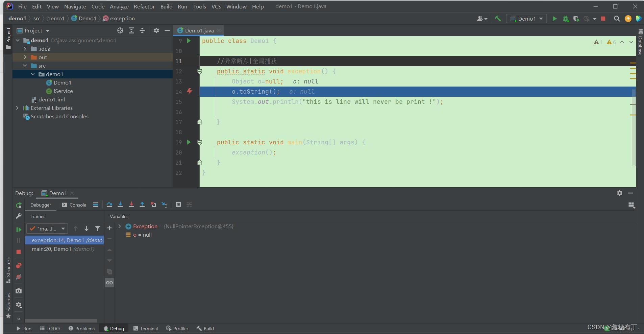The height and width of the screenshot is (334, 644).
Task: Toggle filter on frames list
Action: click(x=98, y=229)
